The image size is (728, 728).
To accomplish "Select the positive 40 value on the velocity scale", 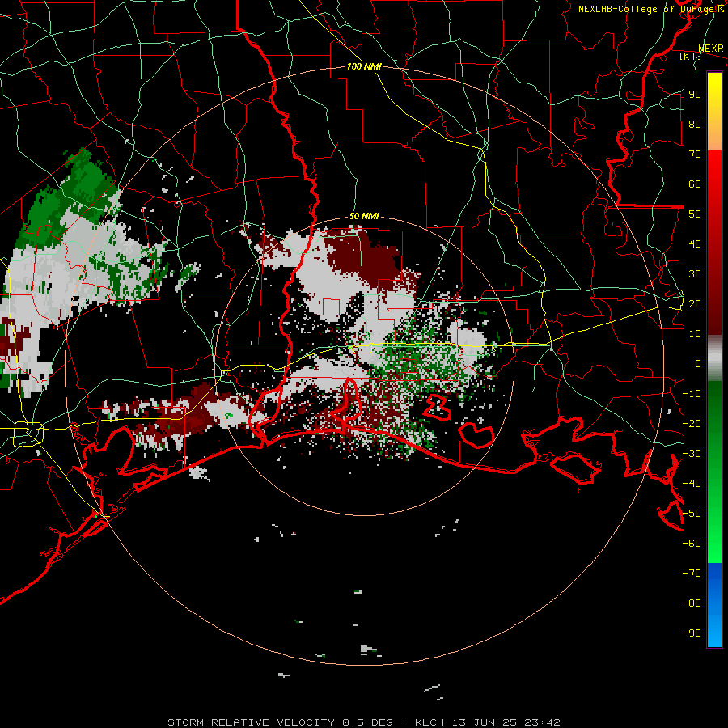I will [695, 243].
